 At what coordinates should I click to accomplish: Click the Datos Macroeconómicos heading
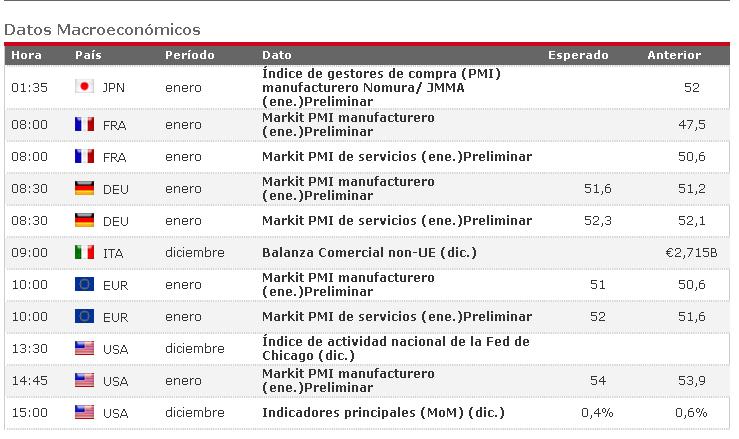pyautogui.click(x=102, y=30)
